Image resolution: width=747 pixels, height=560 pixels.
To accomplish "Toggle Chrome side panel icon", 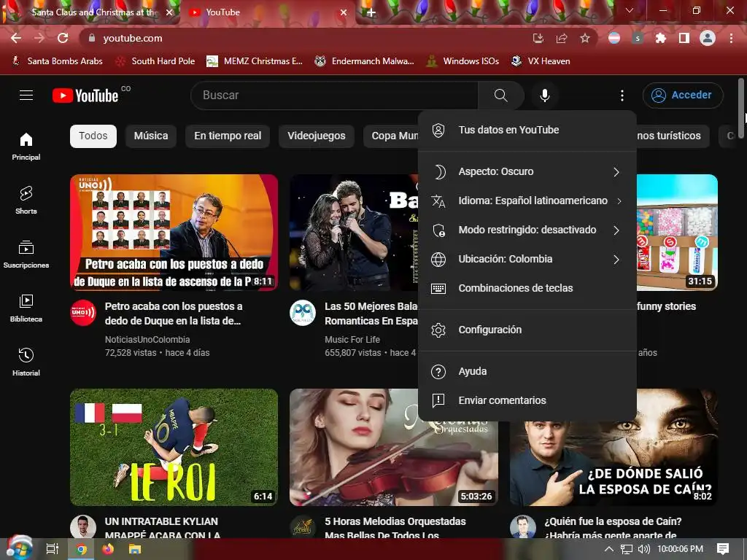I will tap(684, 38).
